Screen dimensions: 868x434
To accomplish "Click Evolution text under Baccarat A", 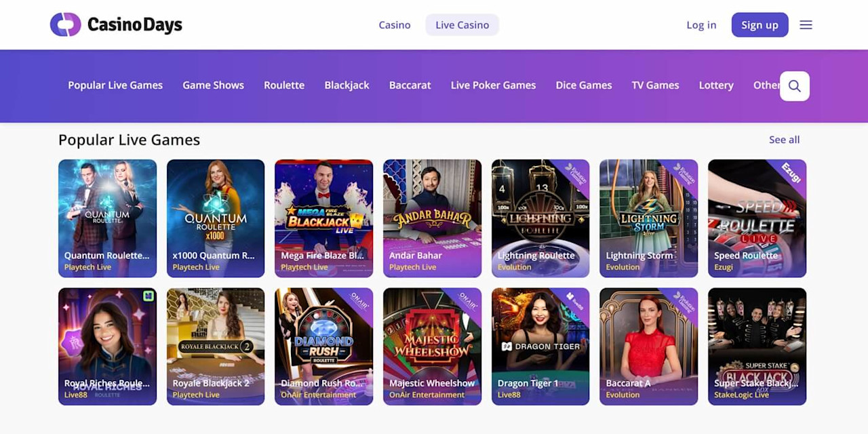I will pyautogui.click(x=623, y=395).
